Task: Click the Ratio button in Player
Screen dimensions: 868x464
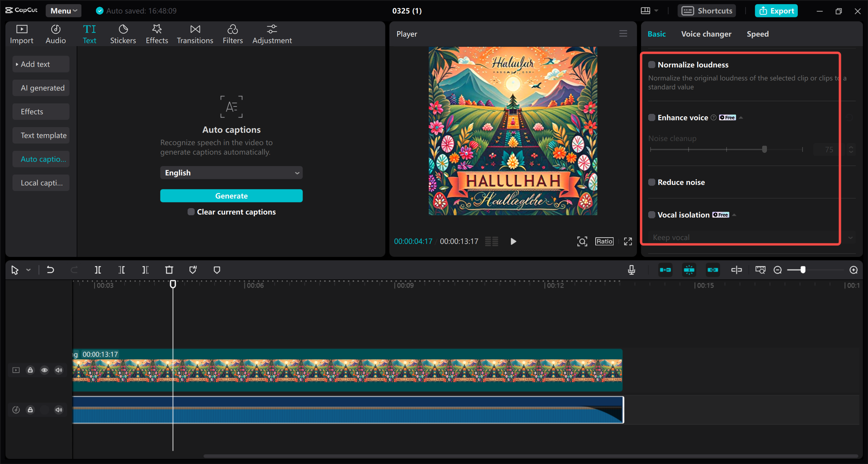Action: coord(604,241)
